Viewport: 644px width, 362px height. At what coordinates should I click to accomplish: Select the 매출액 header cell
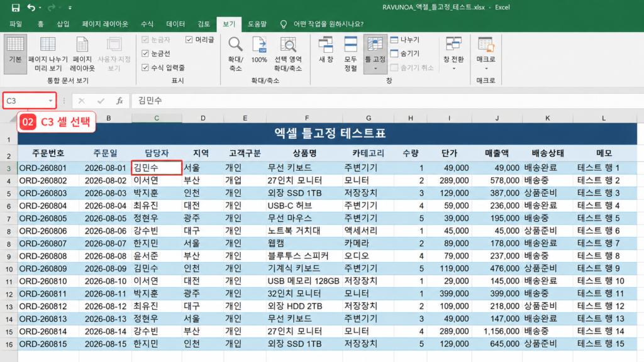[x=497, y=153]
